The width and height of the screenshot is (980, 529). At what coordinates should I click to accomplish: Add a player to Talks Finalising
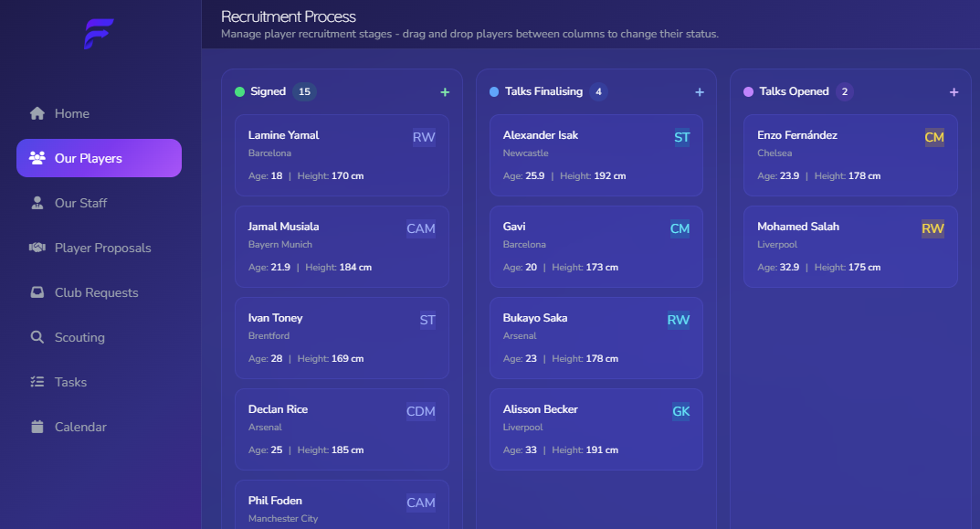click(x=700, y=91)
